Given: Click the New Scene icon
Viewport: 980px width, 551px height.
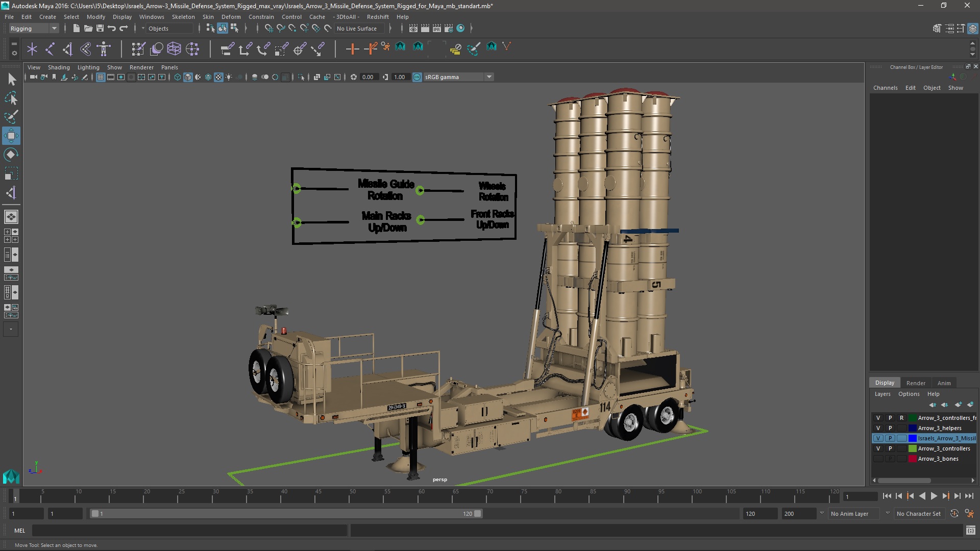Looking at the screenshot, I should [76, 29].
